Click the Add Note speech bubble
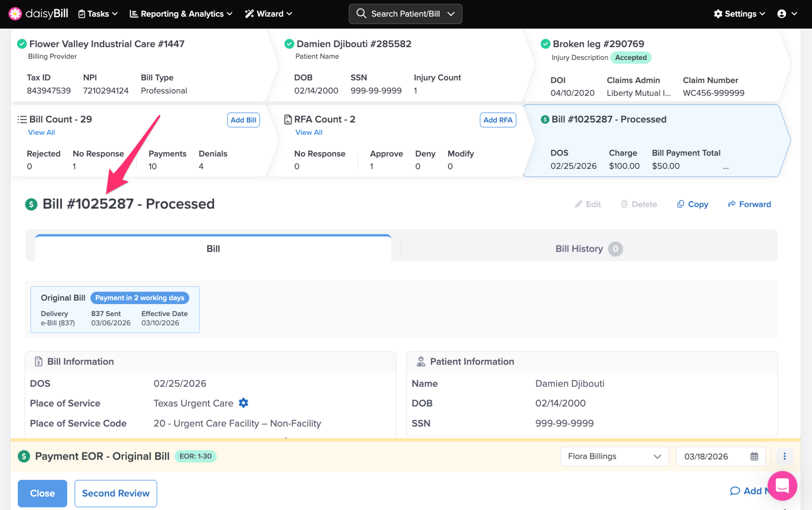The image size is (812, 510). (735, 491)
